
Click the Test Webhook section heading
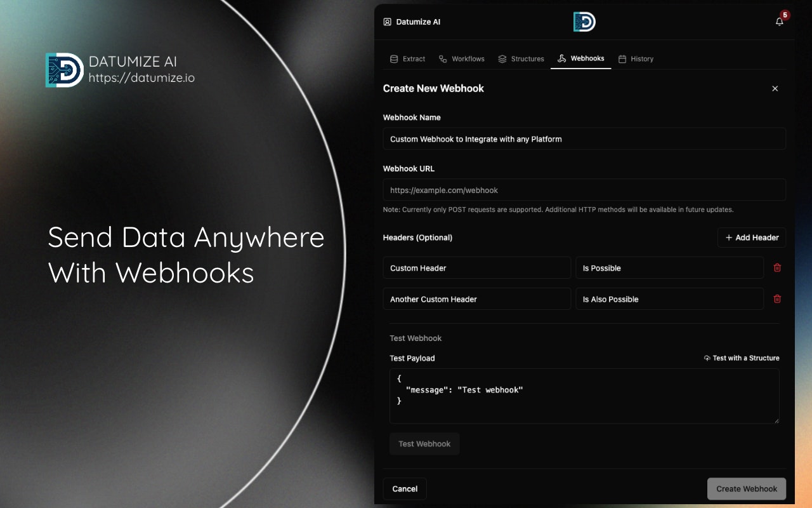tap(416, 338)
